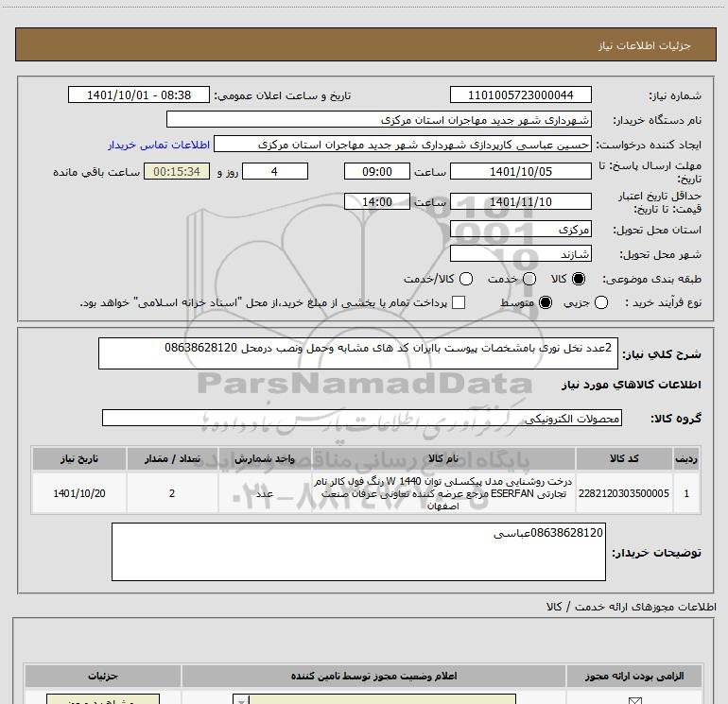Click the درخت روشنایی product name cell
The image size is (728, 704).
point(442,493)
